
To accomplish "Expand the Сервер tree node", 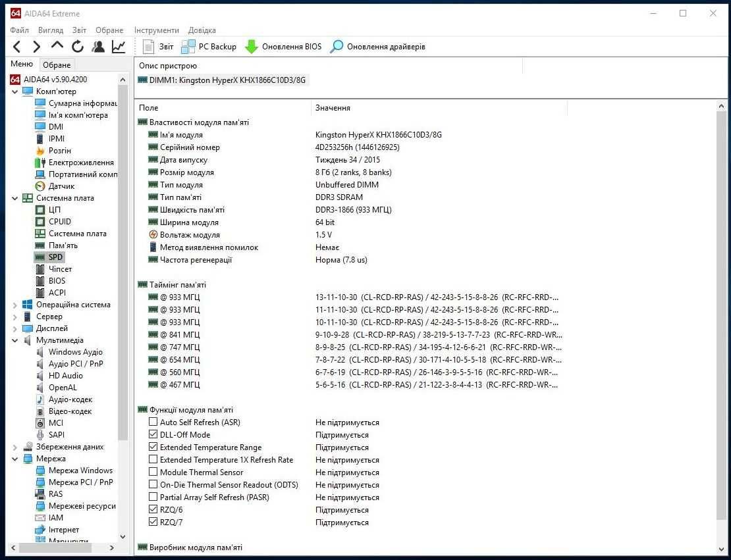I will pyautogui.click(x=15, y=317).
